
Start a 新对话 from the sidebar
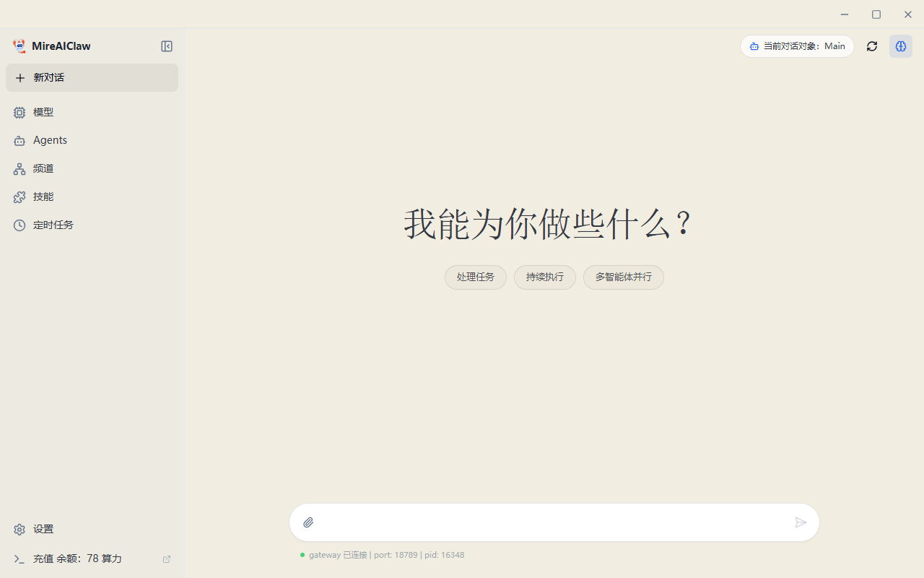point(92,77)
